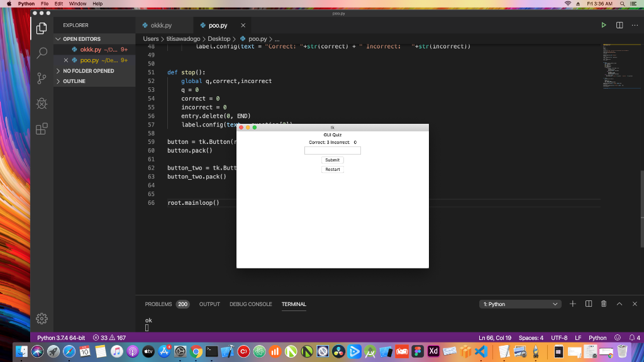Open the Wi-Fi menu bar icon
Image resolution: width=644 pixels, height=362 pixels.
pos(568,4)
